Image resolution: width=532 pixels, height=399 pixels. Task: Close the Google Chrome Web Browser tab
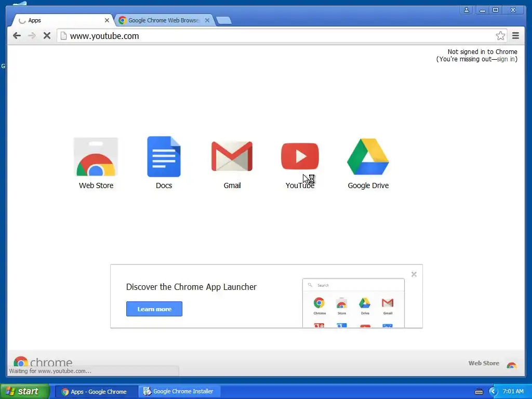(207, 20)
